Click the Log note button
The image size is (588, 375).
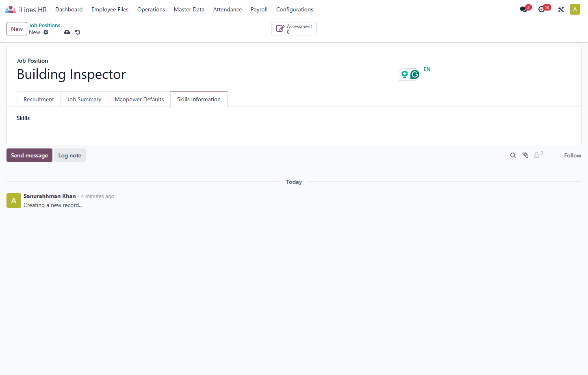click(x=70, y=155)
